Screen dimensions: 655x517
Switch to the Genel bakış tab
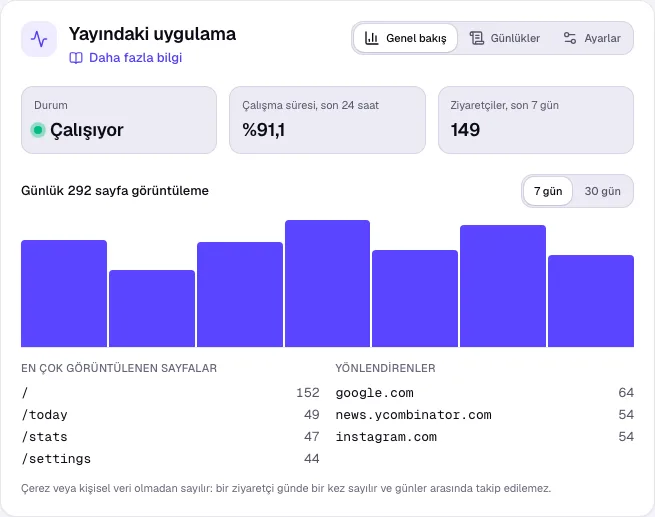point(405,38)
